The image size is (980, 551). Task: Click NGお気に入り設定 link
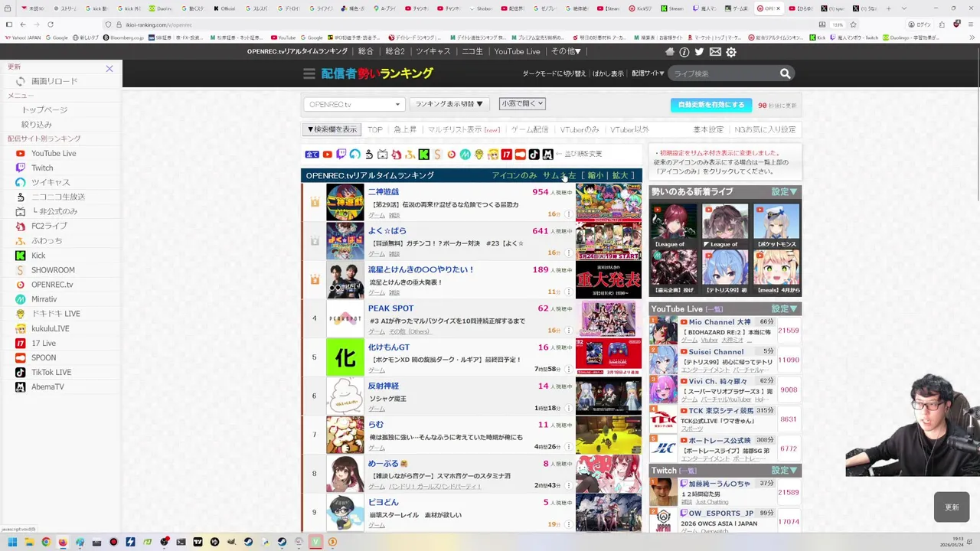coord(765,129)
